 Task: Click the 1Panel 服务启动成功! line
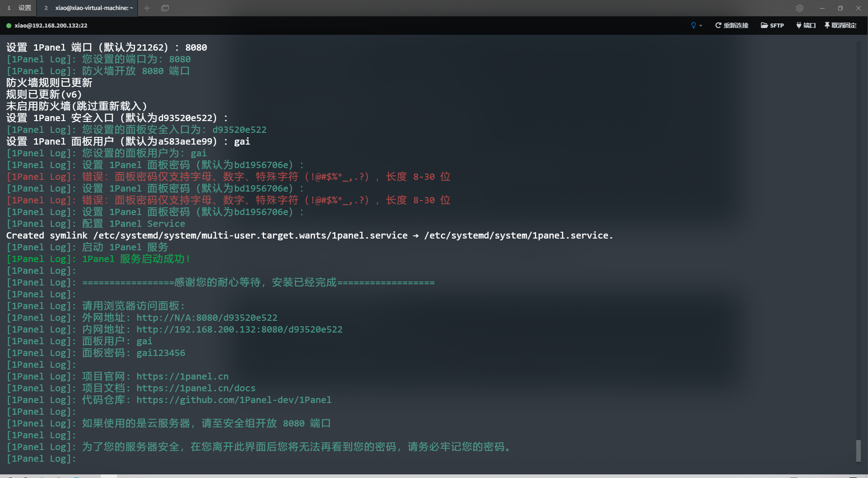[x=98, y=259]
